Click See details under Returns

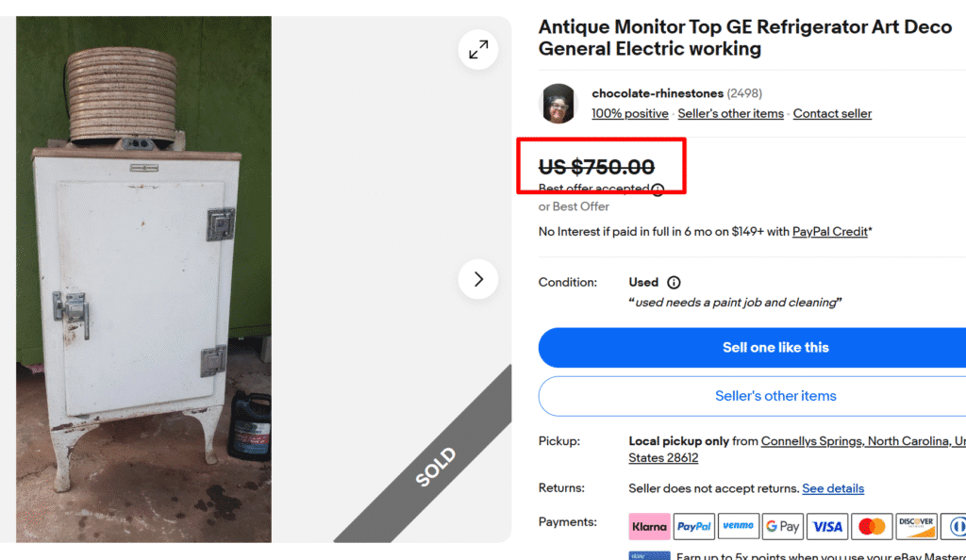click(x=833, y=488)
